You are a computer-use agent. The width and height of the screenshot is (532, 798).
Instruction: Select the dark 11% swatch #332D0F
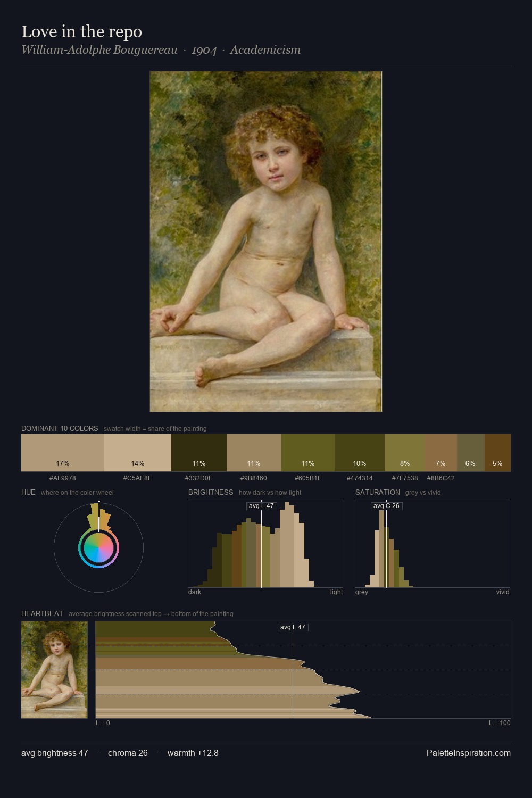(199, 453)
